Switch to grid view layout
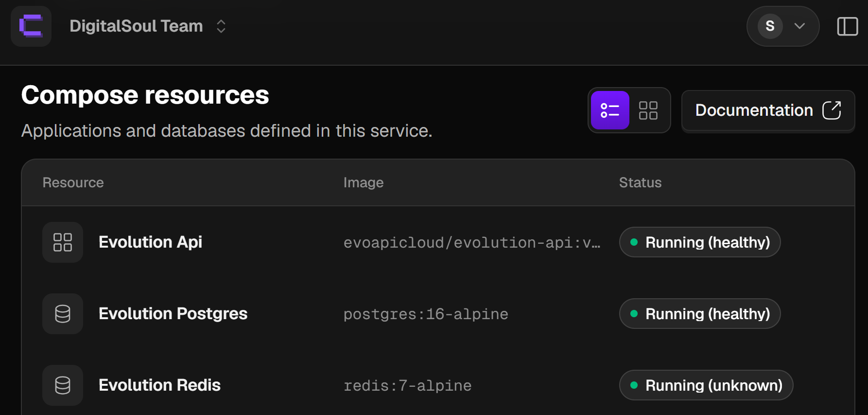 click(648, 110)
